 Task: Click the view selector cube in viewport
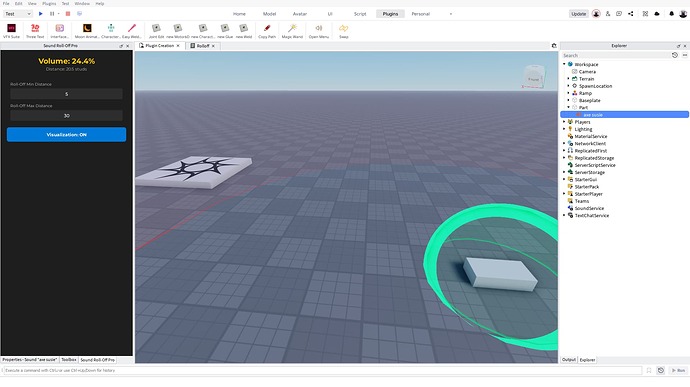[533, 77]
